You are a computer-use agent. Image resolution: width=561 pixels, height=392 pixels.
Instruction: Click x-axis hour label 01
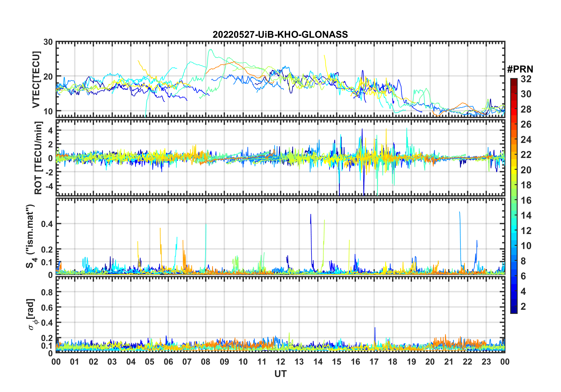pos(75,362)
